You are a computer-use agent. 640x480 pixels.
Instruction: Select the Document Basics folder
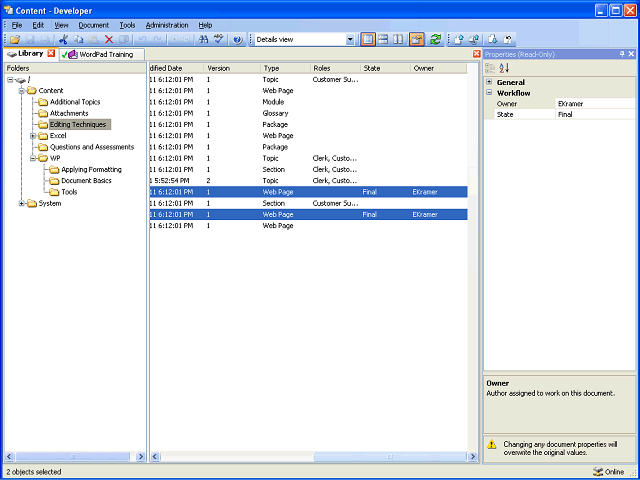tap(86, 181)
